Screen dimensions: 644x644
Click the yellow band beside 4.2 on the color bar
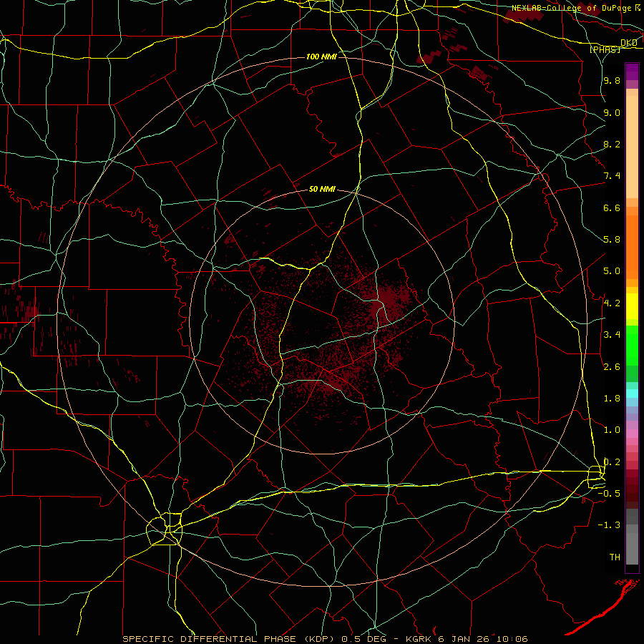pos(632,306)
